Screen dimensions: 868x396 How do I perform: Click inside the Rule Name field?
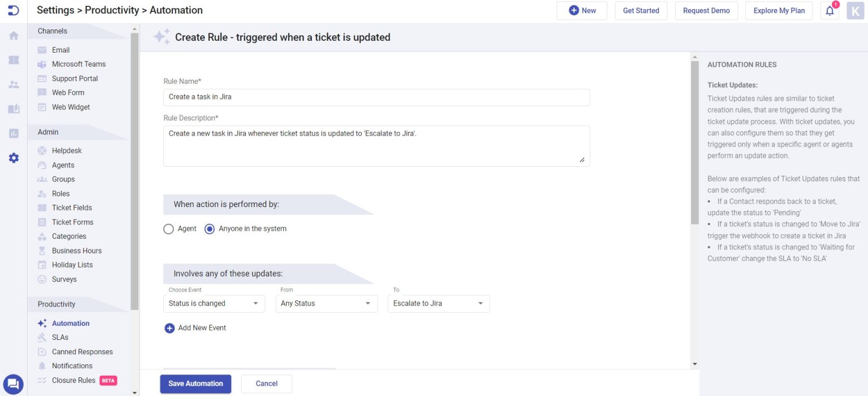click(x=376, y=97)
